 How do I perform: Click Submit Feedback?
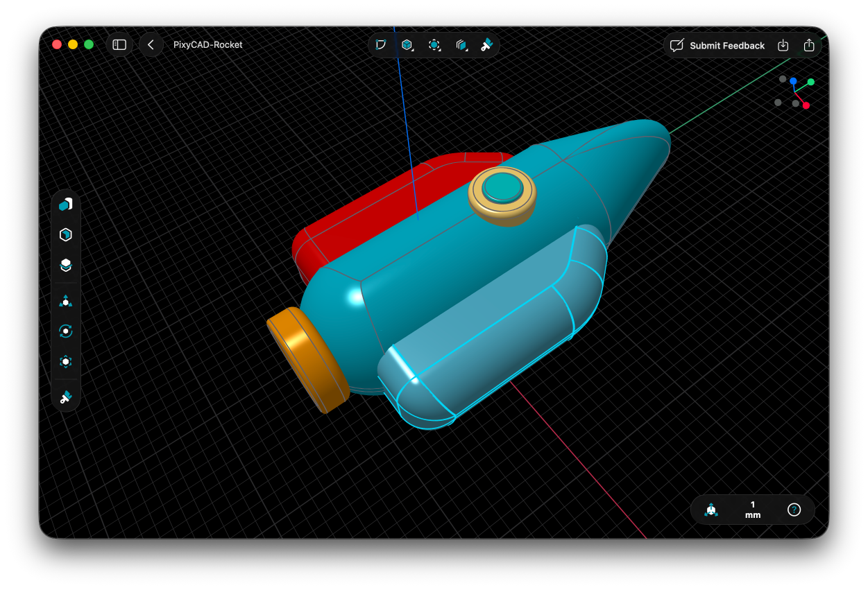tap(717, 45)
